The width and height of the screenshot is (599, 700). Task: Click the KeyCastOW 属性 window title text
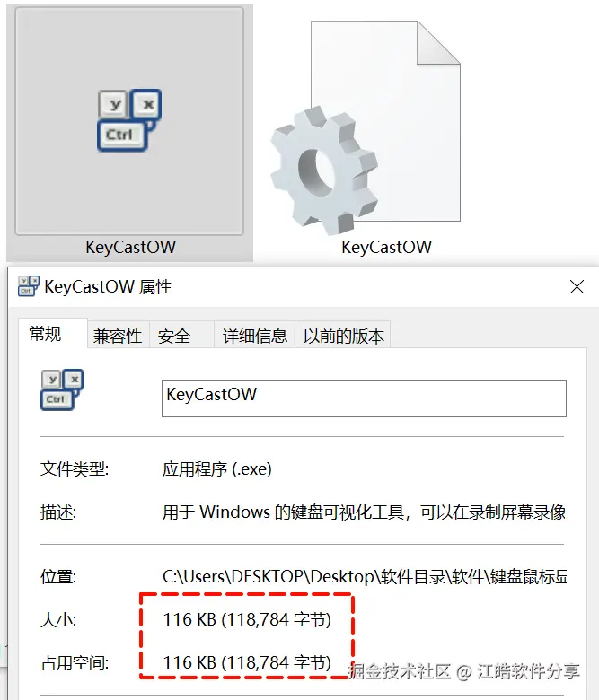coord(108,286)
